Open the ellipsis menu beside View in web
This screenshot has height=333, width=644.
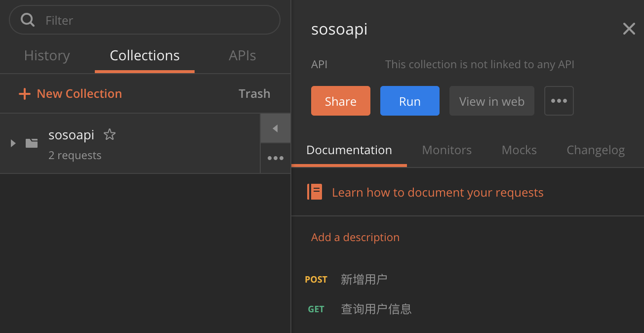(559, 101)
